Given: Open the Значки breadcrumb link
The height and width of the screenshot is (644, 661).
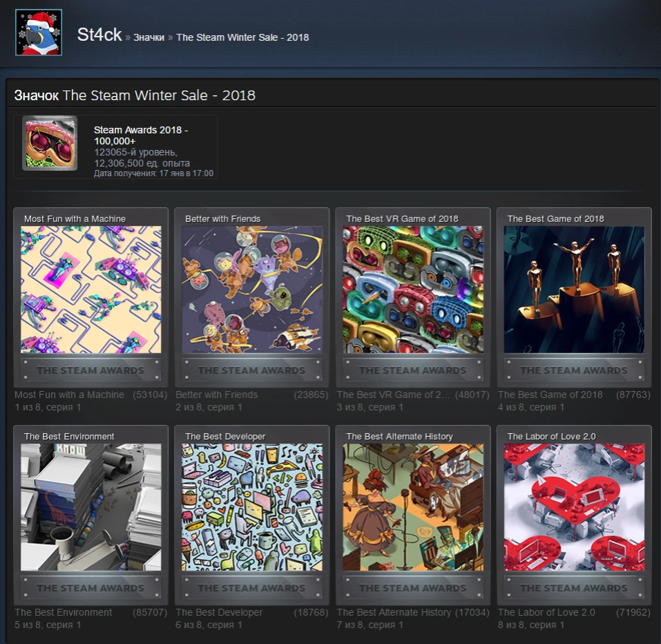Looking at the screenshot, I should [149, 37].
